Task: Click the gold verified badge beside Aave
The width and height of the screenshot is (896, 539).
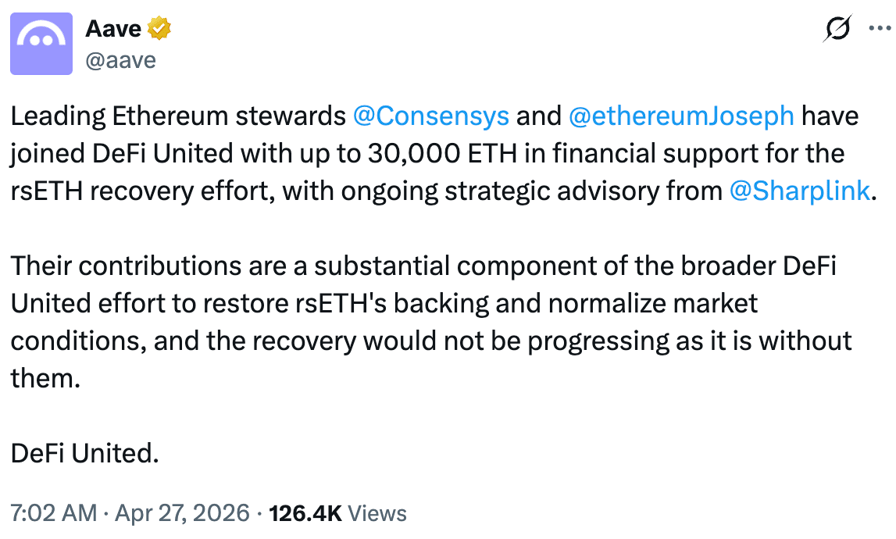Action: 159,29
